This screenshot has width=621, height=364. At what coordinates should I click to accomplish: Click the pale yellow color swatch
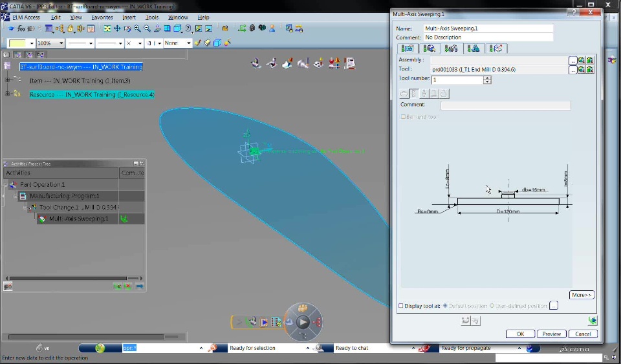coord(17,43)
